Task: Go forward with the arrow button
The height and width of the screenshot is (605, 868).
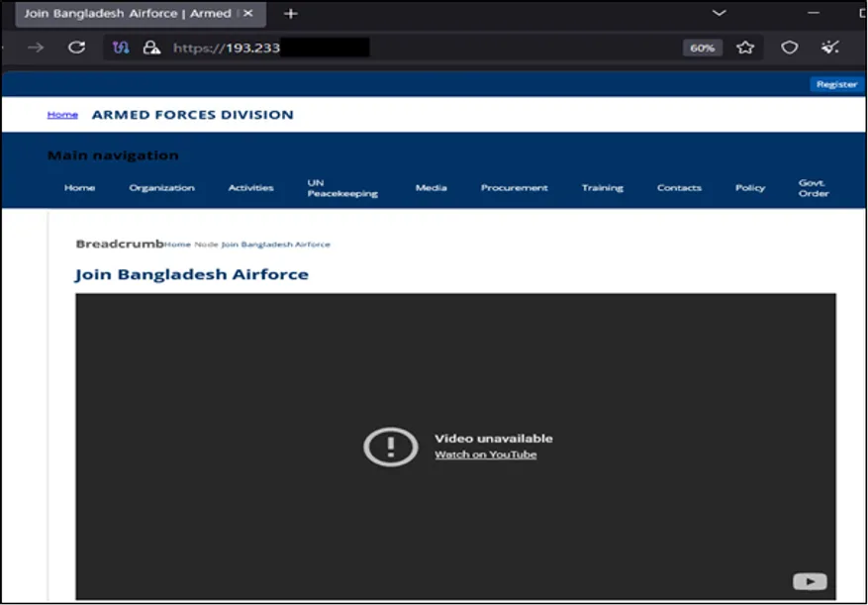Action: point(36,48)
